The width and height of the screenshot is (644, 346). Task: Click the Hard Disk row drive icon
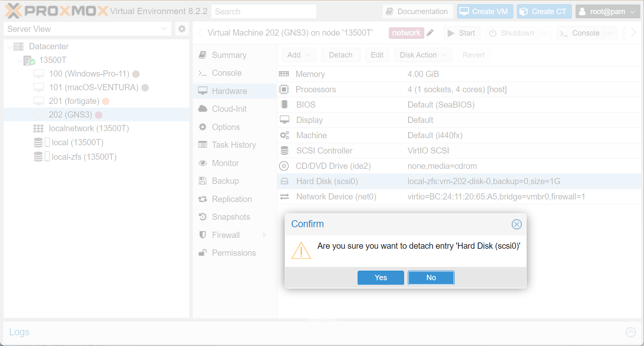284,181
